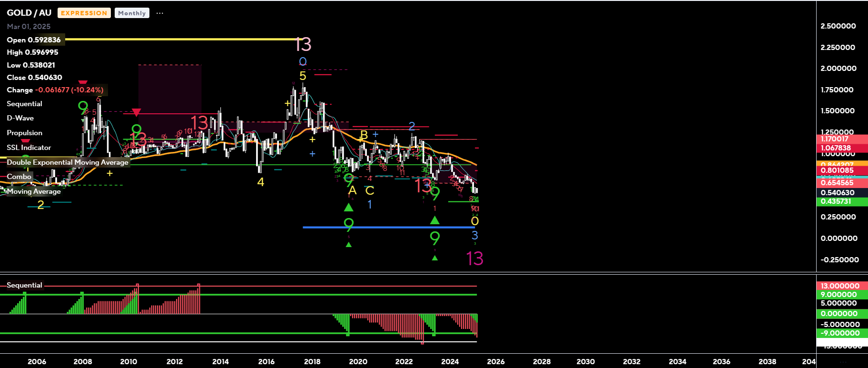Viewport: 868px width, 368px height.
Task: Click the large magenta 13 countdown marker
Action: click(x=474, y=259)
